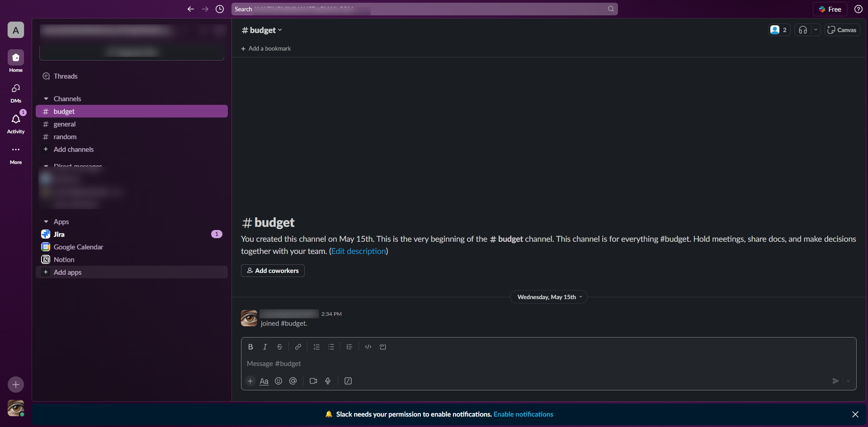Open the Google Calendar app
The image size is (868, 427).
tap(132, 247)
